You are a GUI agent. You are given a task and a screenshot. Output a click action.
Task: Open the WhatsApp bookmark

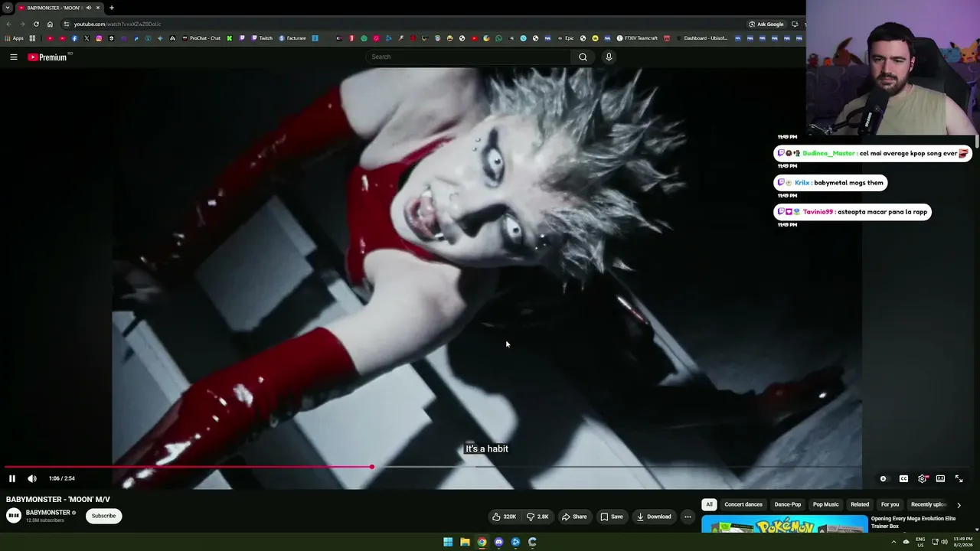point(498,38)
